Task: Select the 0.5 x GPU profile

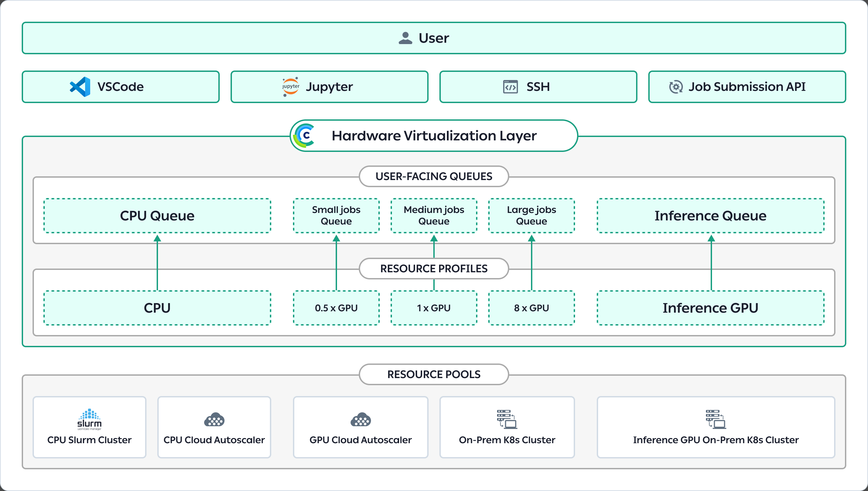Action: (x=336, y=308)
